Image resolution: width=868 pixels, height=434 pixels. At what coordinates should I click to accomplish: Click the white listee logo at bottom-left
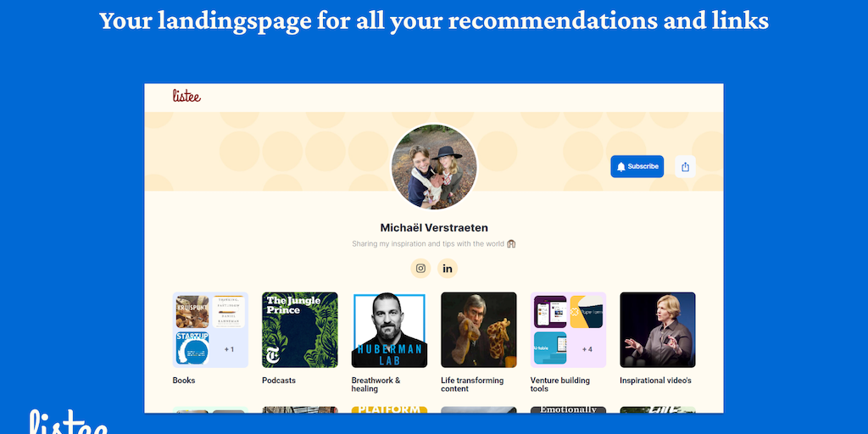[68, 422]
